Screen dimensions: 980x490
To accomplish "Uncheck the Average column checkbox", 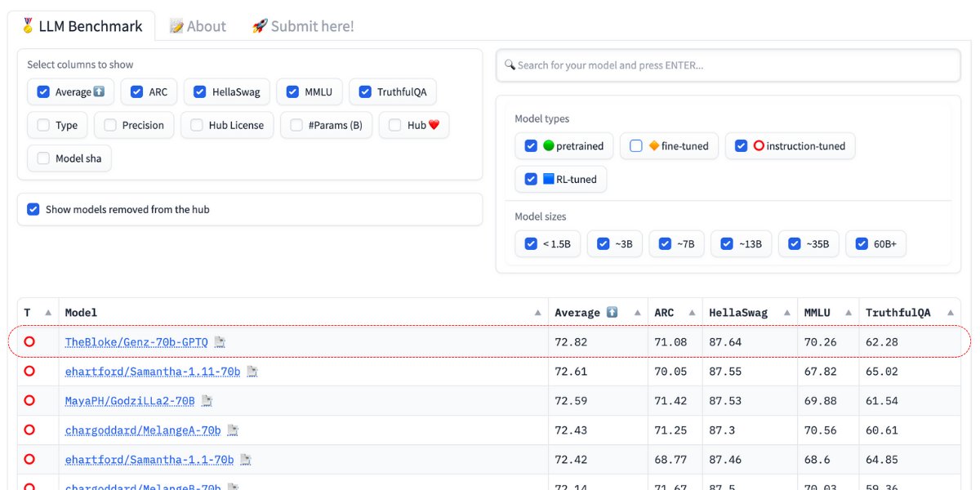I will coord(44,92).
